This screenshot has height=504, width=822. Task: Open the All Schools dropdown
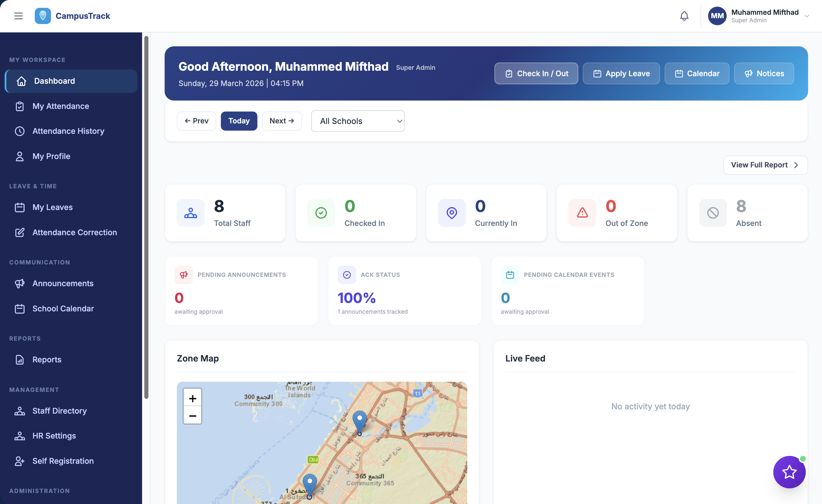click(x=358, y=121)
